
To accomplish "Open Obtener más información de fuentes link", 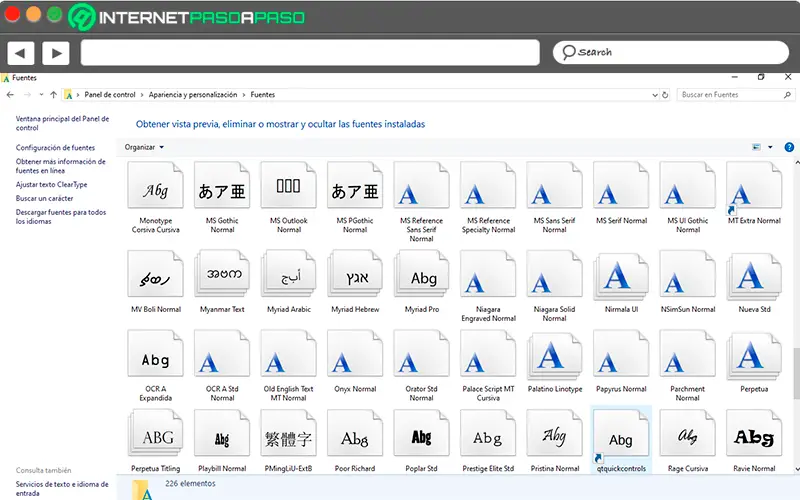I will point(60,166).
